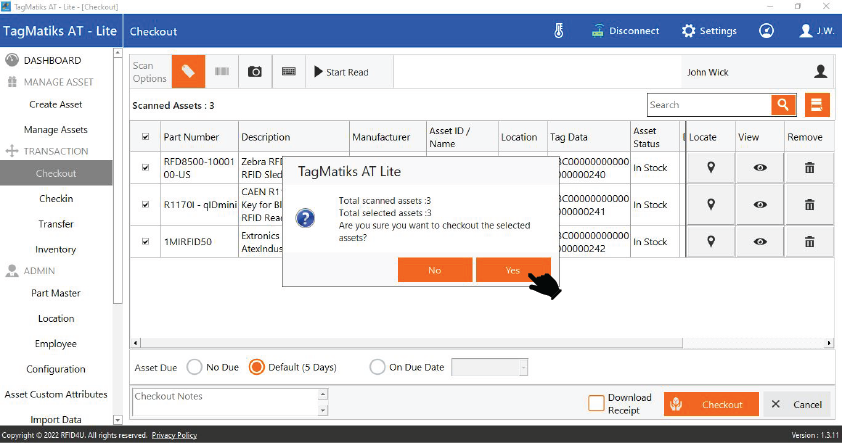Confirm checkout by clicking Yes

(512, 270)
